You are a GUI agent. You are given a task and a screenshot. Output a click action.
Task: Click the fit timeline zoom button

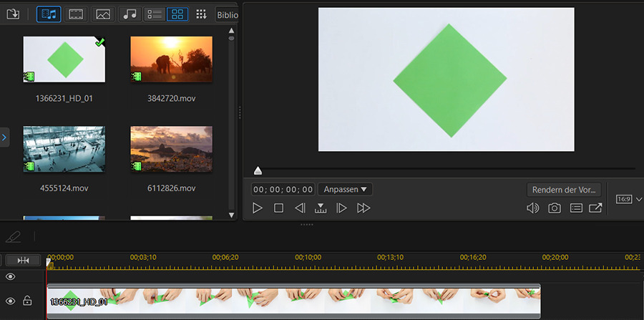[x=24, y=260]
